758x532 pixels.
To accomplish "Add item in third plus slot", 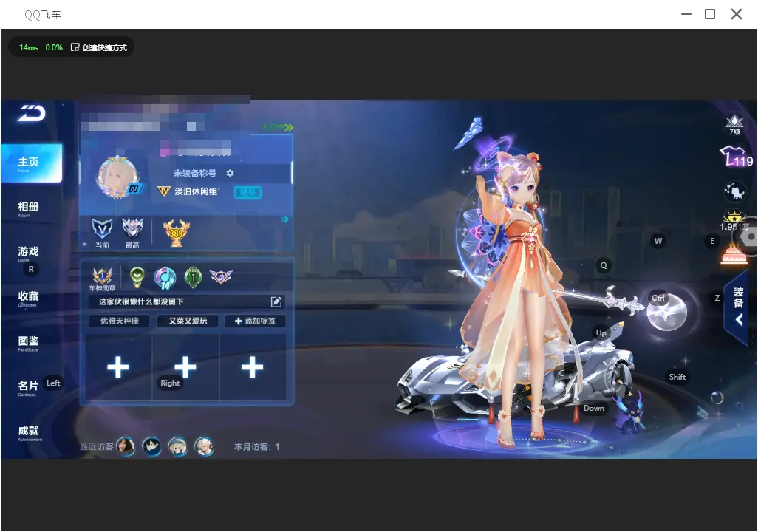I will [253, 367].
